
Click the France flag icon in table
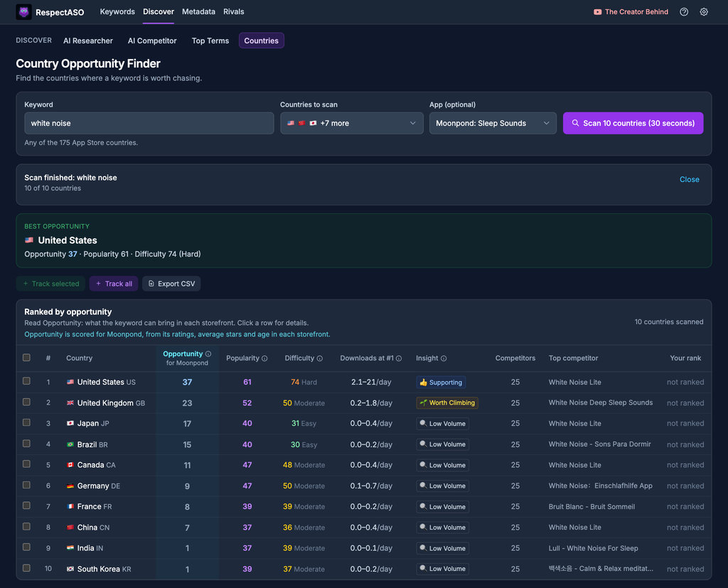coord(70,506)
